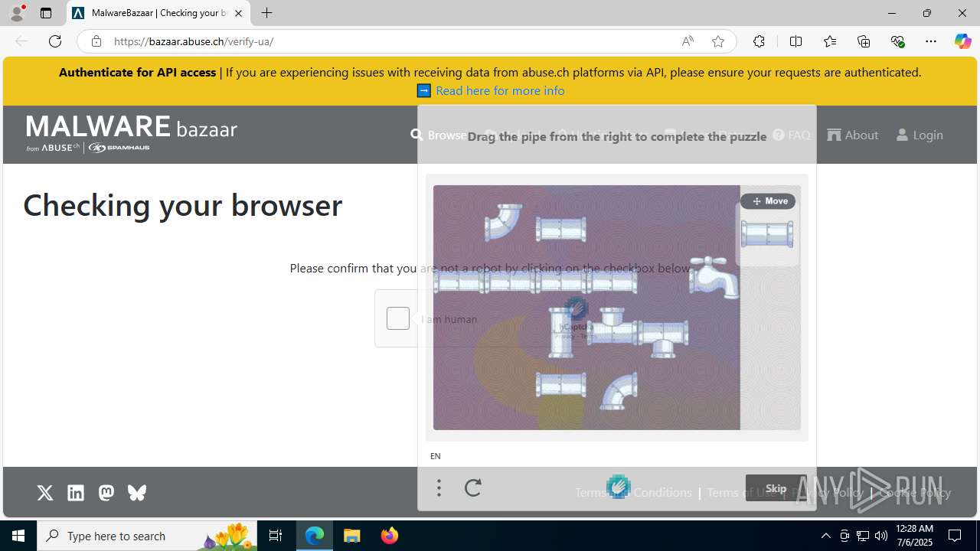Viewport: 980px width, 551px height.
Task: Open Task View
Action: pos(276,536)
